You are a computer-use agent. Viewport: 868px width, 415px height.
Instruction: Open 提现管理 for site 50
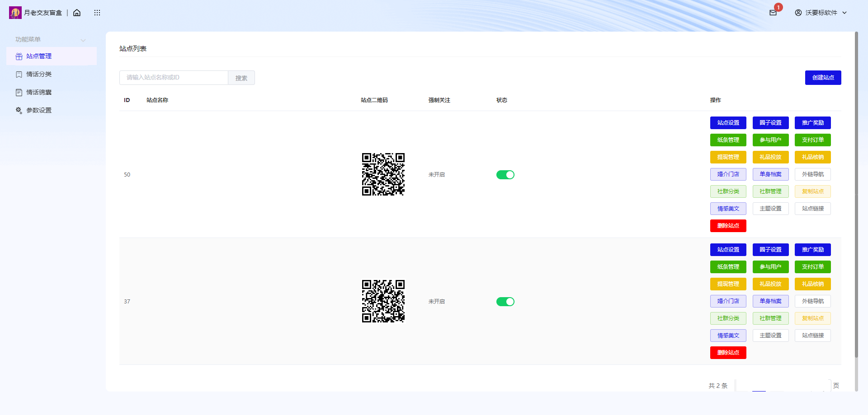tap(728, 157)
